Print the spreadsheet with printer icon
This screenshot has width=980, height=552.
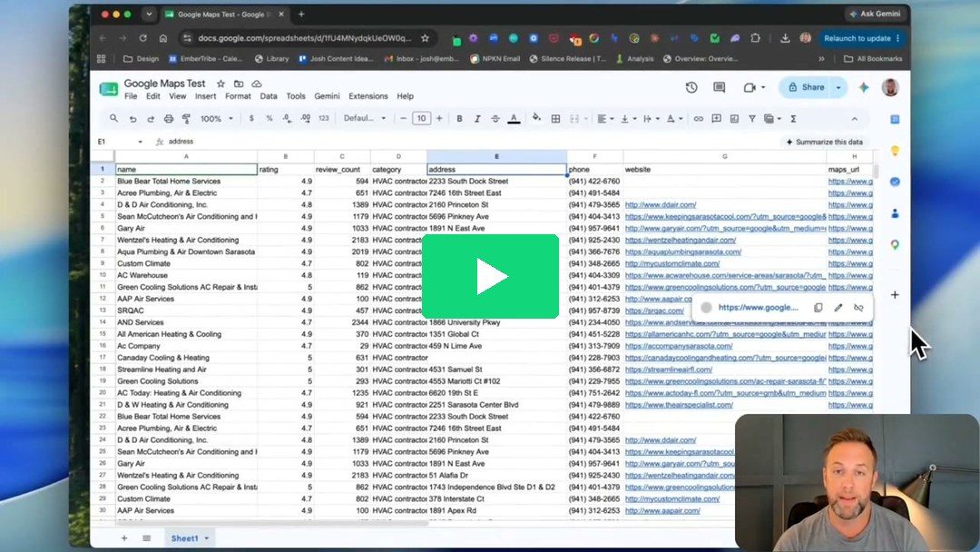coord(168,119)
